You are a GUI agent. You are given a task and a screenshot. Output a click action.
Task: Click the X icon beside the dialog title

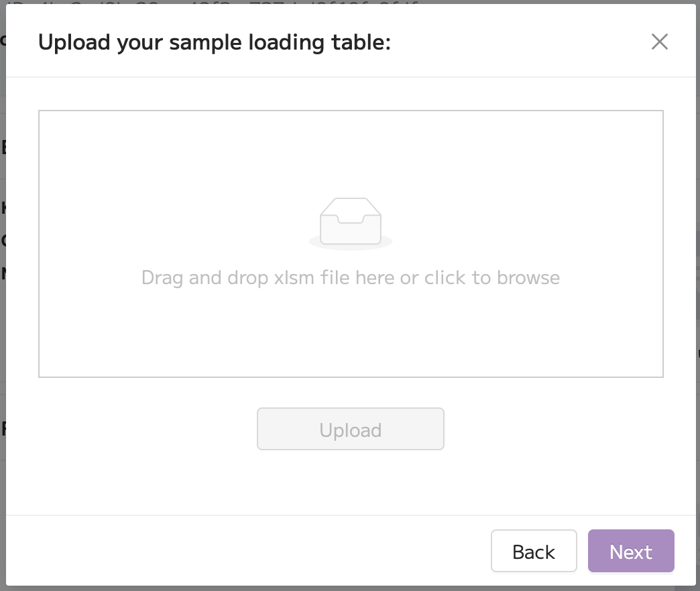point(659,42)
